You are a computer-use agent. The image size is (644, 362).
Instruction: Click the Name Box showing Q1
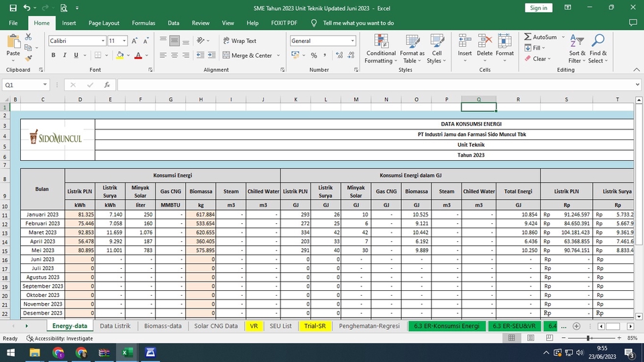[x=25, y=85]
